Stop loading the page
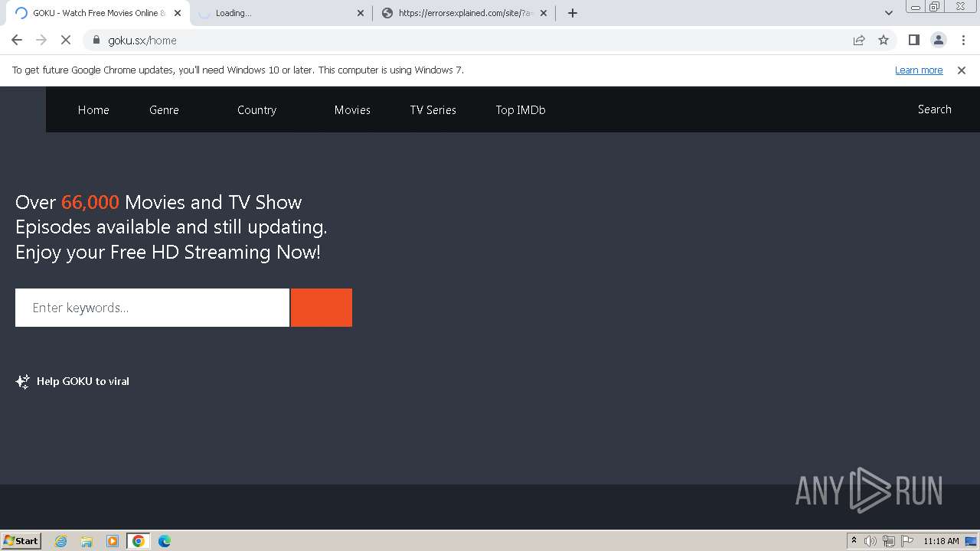The height and width of the screenshot is (551, 980). coord(66,41)
